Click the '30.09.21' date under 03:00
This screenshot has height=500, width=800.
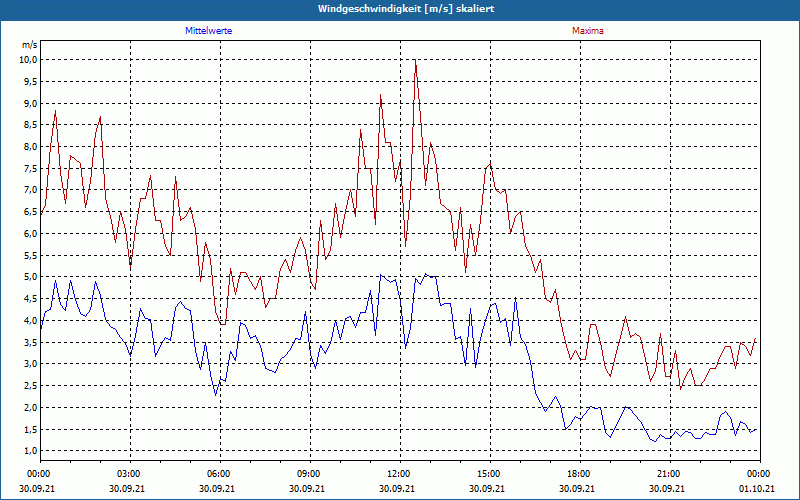(x=127, y=488)
